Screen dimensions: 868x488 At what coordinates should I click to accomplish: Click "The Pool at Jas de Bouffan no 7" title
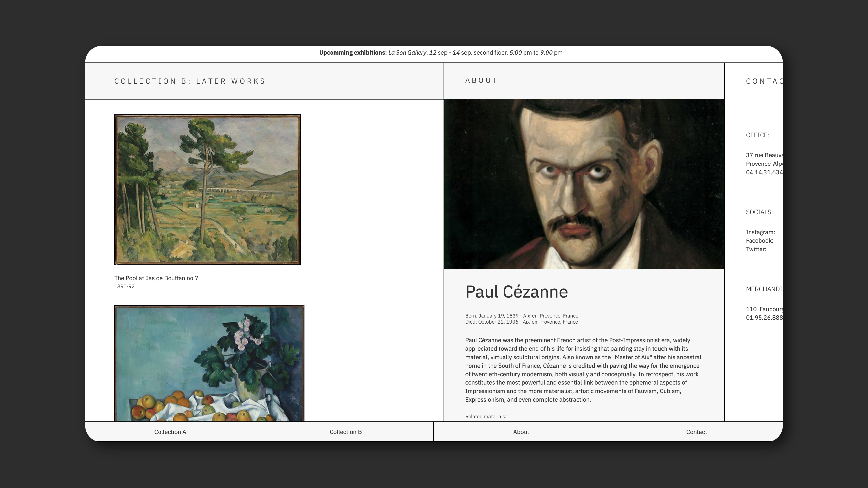point(156,278)
